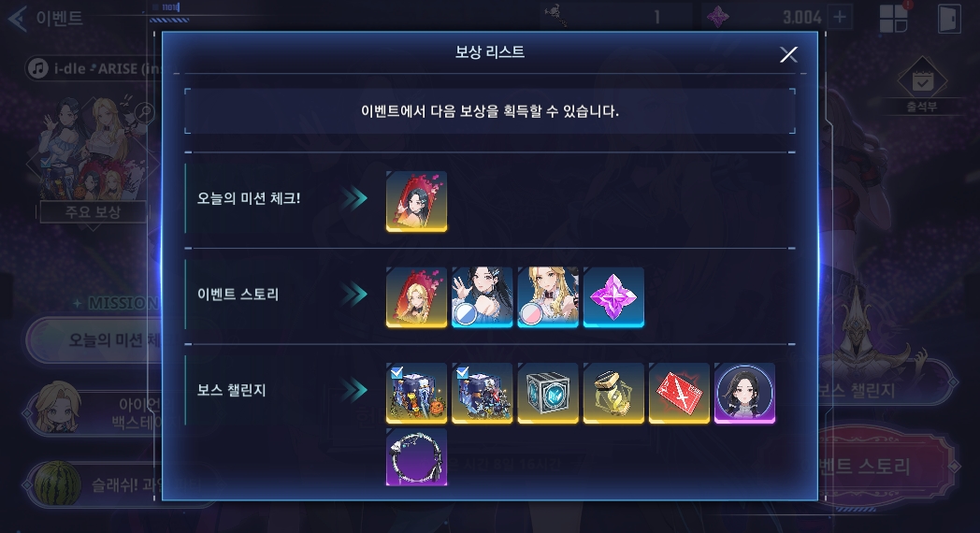Tap the silver metal crate reward
980x533 pixels.
coord(547,393)
